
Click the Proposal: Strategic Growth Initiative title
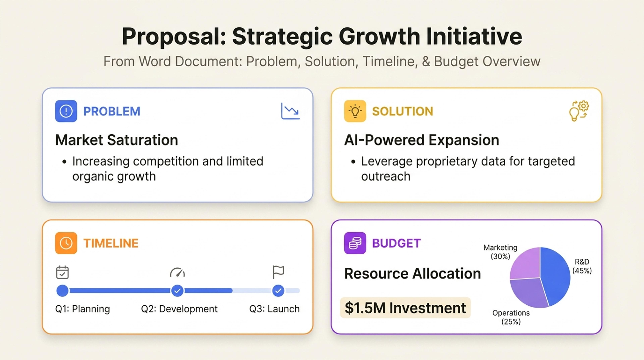tap(322, 37)
